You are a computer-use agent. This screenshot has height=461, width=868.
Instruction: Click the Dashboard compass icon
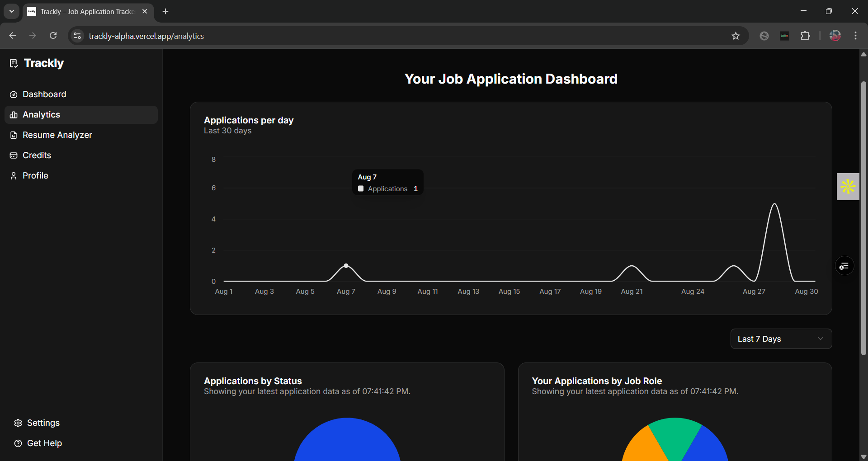[14, 94]
